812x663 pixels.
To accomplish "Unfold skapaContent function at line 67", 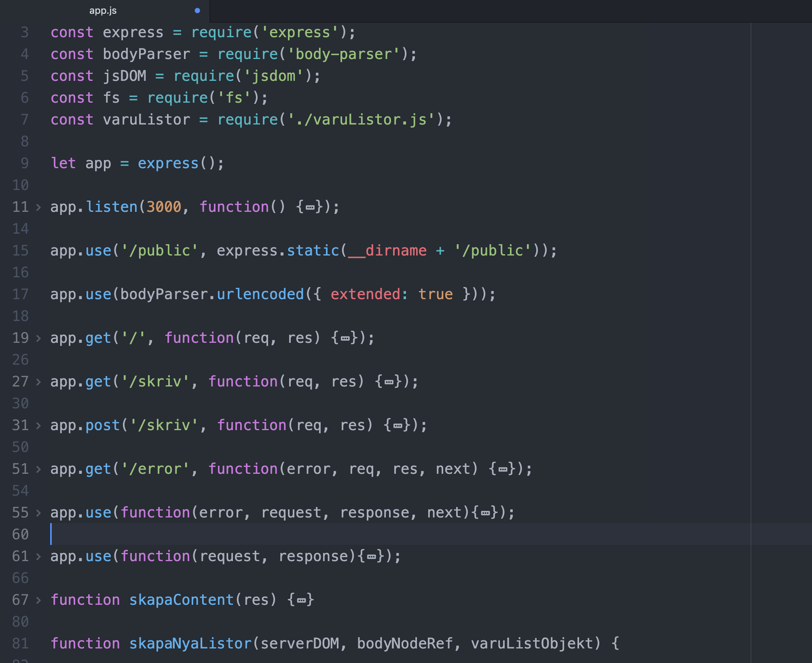I will click(38, 600).
